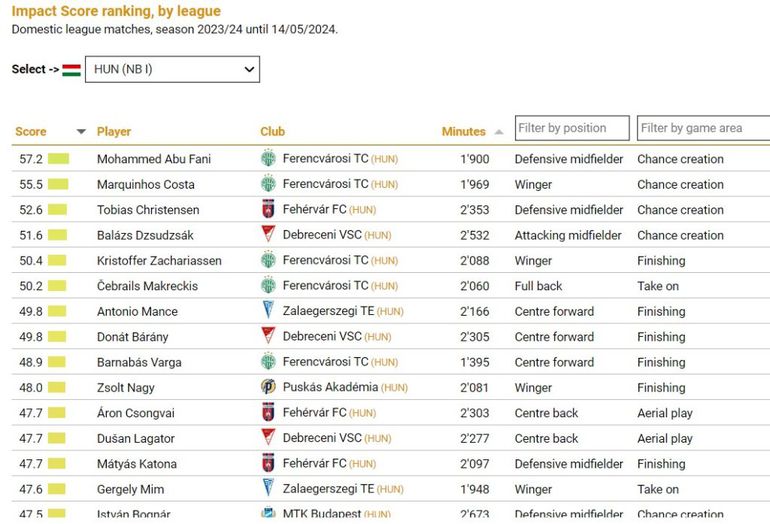Click Zalaegerszegi TE crest beside Antonio Mance
The width and height of the screenshot is (770, 524).
pos(268,311)
